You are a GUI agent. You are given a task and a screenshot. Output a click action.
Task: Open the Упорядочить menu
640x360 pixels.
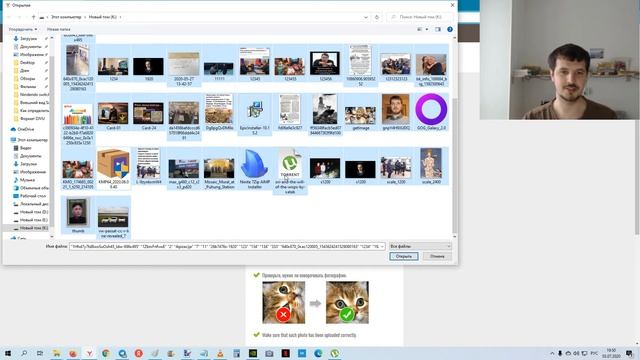point(23,29)
